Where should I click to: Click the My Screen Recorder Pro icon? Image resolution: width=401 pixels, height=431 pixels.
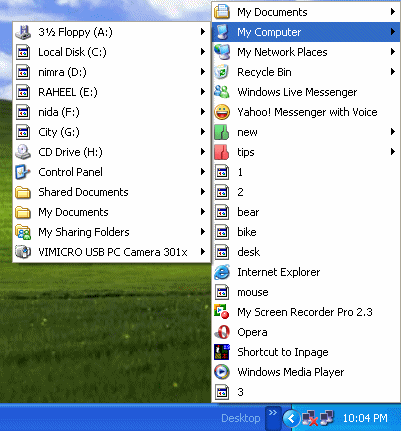222,312
